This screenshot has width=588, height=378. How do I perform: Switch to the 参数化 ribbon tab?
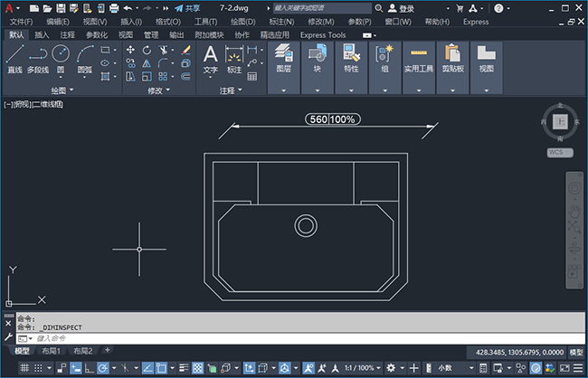click(x=96, y=35)
